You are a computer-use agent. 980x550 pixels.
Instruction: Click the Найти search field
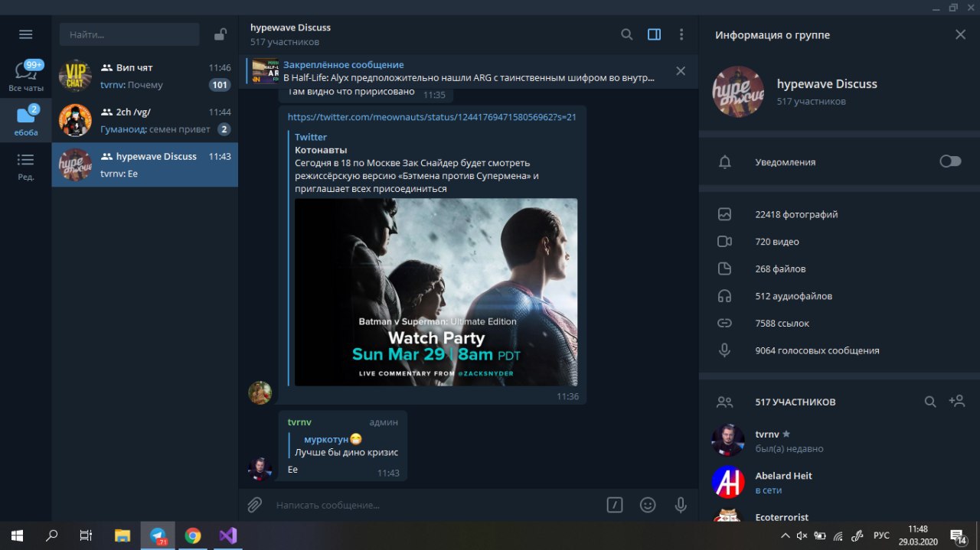(129, 34)
